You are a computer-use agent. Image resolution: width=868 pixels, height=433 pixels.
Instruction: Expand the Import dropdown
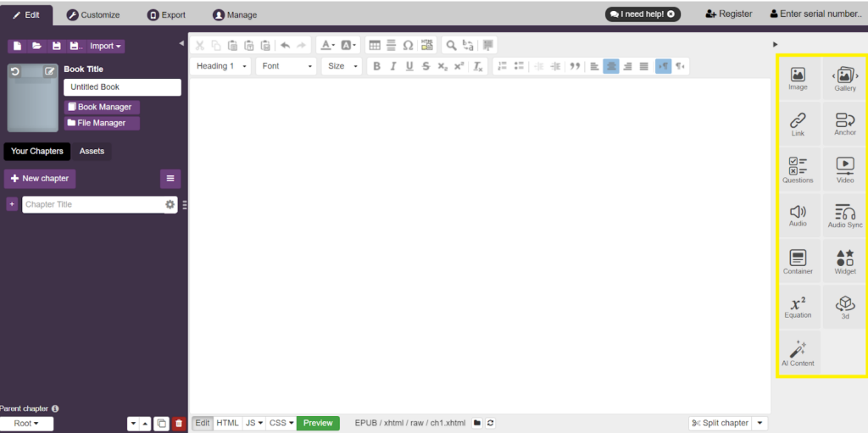tap(107, 46)
